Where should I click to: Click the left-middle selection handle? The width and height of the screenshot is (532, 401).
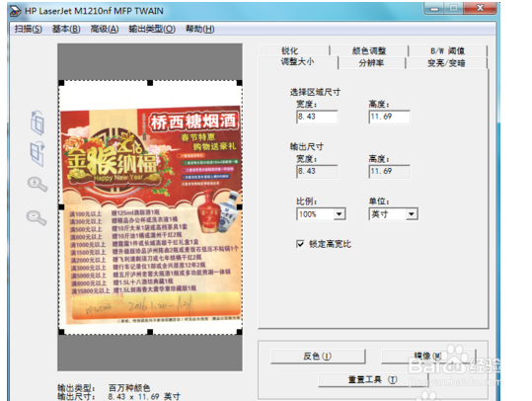tap(61, 206)
